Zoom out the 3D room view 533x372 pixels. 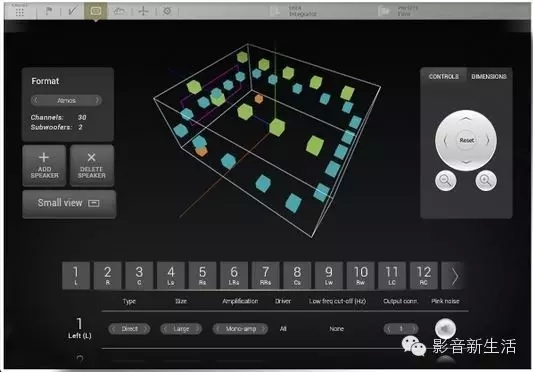point(446,180)
